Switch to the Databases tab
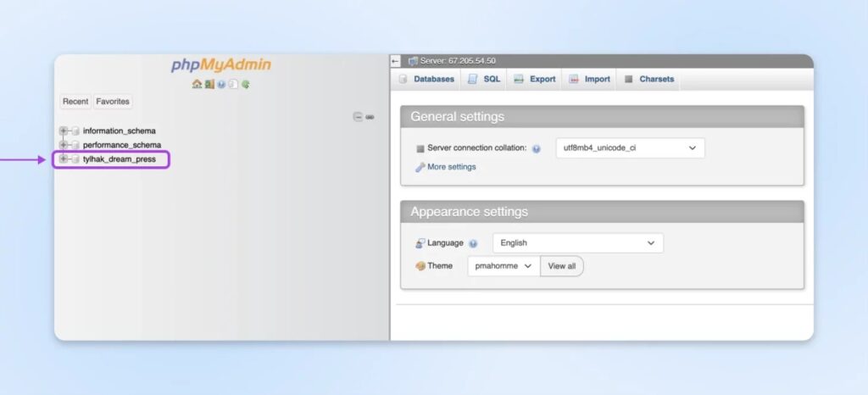This screenshot has width=868, height=395. click(427, 79)
